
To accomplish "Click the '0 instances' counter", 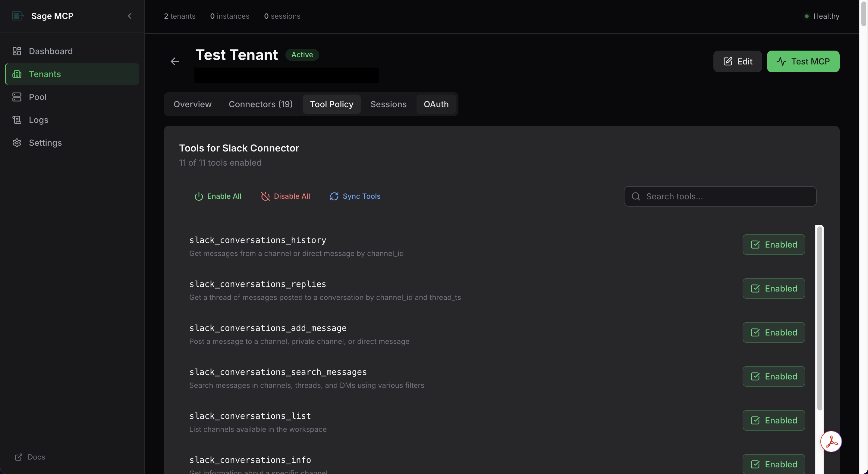I will pos(229,16).
